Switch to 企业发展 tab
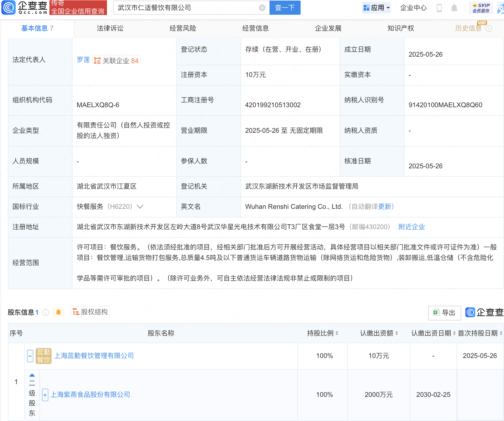Viewport: 504px width, 421px height. click(x=328, y=28)
